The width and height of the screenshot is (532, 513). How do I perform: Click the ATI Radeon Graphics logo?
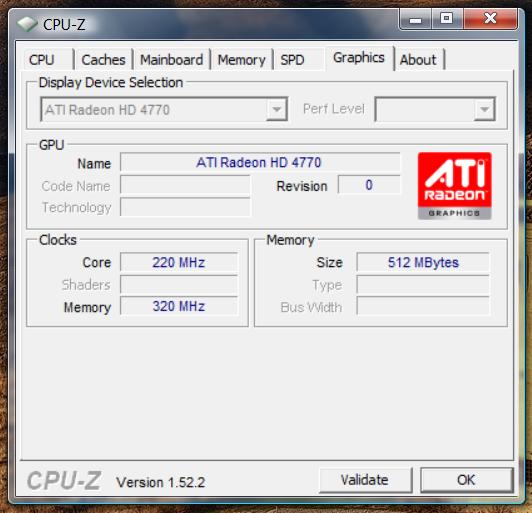(x=455, y=186)
